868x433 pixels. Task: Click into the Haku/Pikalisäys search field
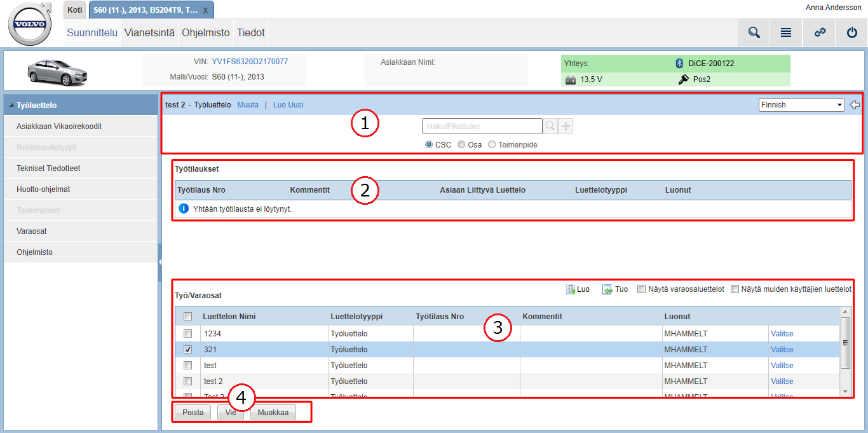coord(482,127)
